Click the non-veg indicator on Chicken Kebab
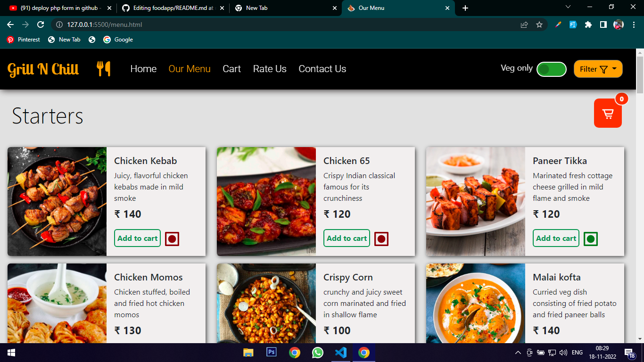The height and width of the screenshot is (362, 644). (x=172, y=239)
